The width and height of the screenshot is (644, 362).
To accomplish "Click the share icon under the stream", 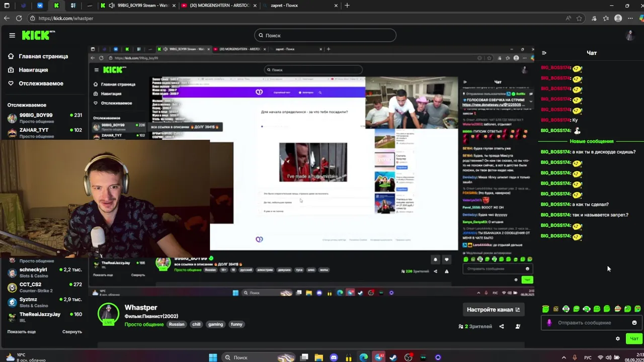I will pos(501,326).
